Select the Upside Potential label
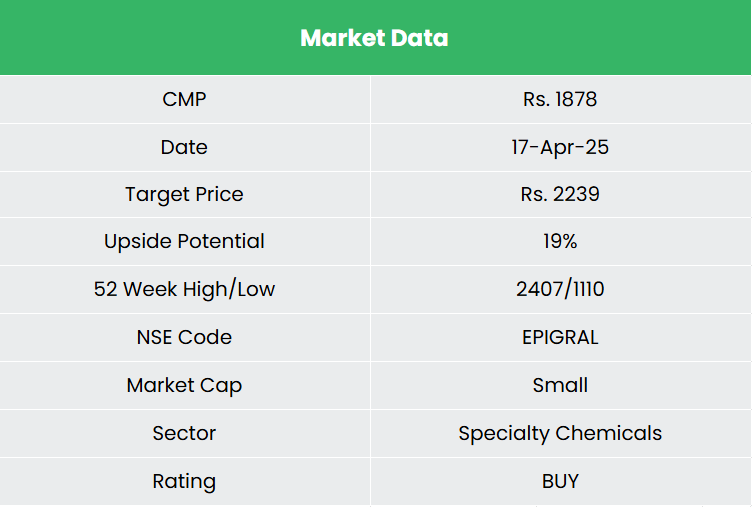Screen dimensions: 752x507 [x=184, y=241]
